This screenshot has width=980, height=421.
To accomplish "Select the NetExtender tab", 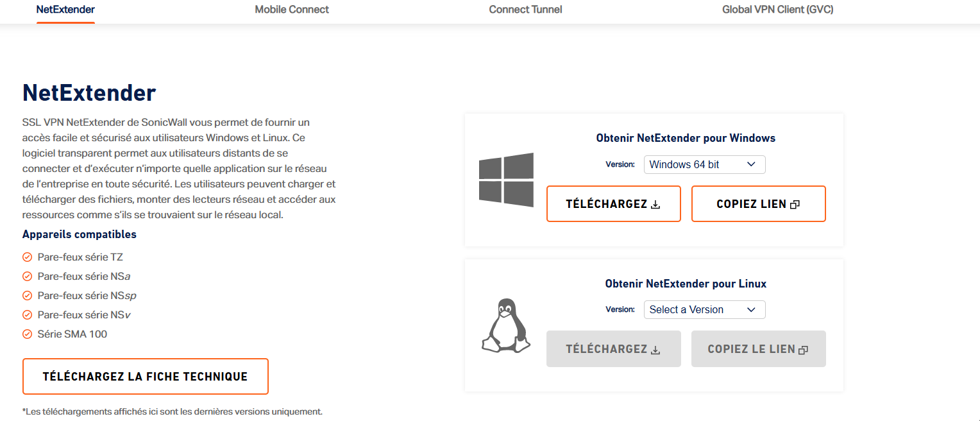I will click(65, 10).
